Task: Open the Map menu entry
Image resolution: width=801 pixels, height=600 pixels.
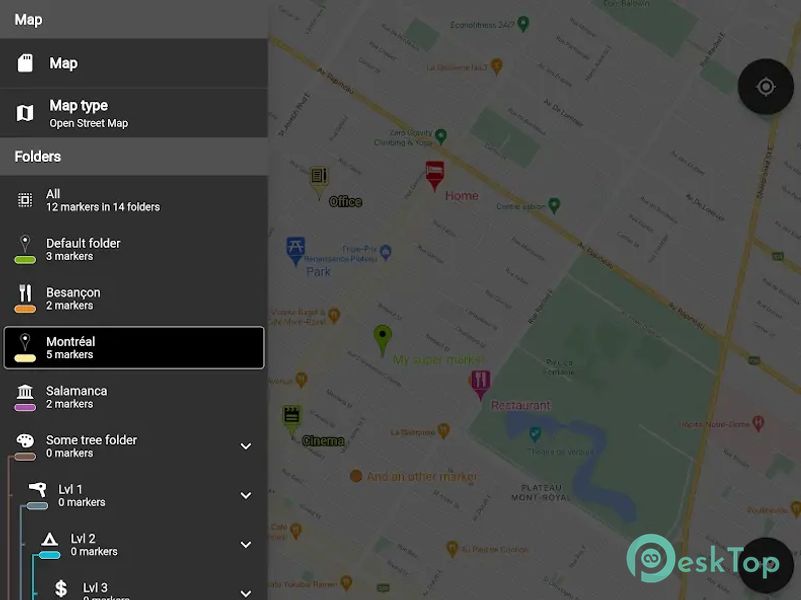Action: pos(134,63)
